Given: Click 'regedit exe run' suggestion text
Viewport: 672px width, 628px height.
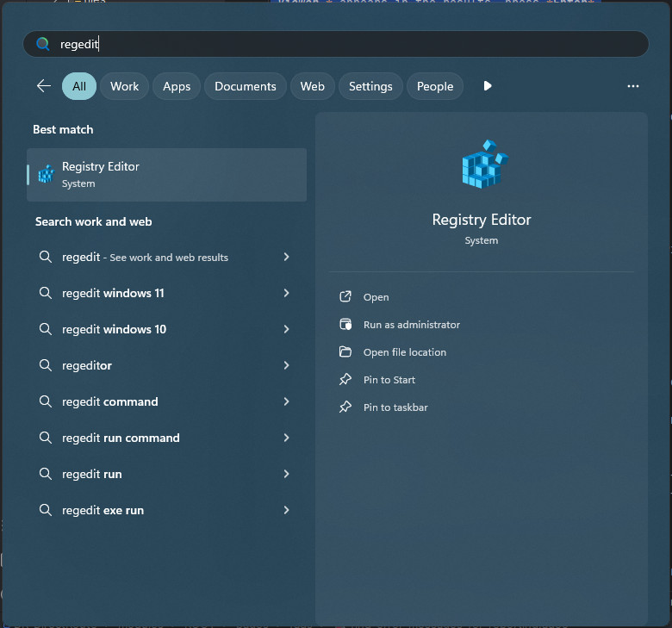Looking at the screenshot, I should [x=103, y=510].
